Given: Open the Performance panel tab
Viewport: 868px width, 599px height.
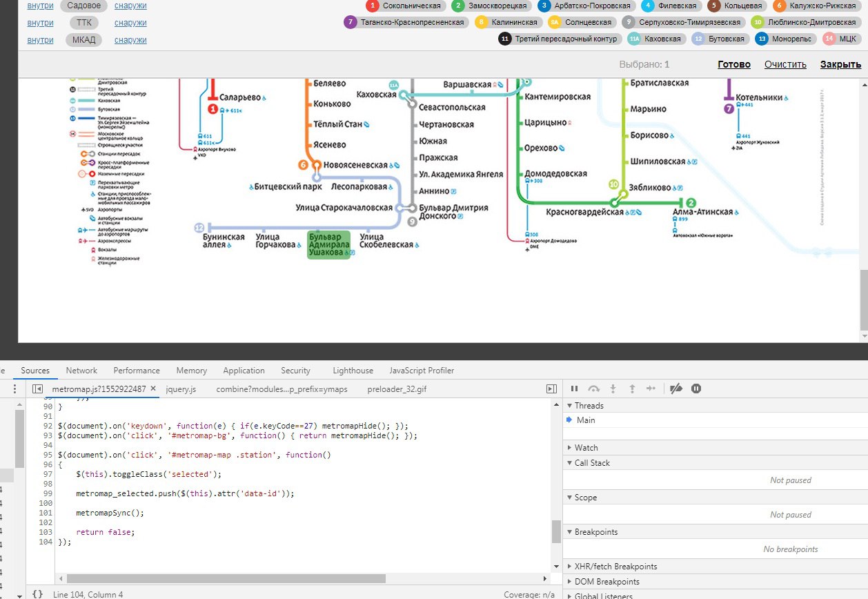Looking at the screenshot, I should [137, 371].
